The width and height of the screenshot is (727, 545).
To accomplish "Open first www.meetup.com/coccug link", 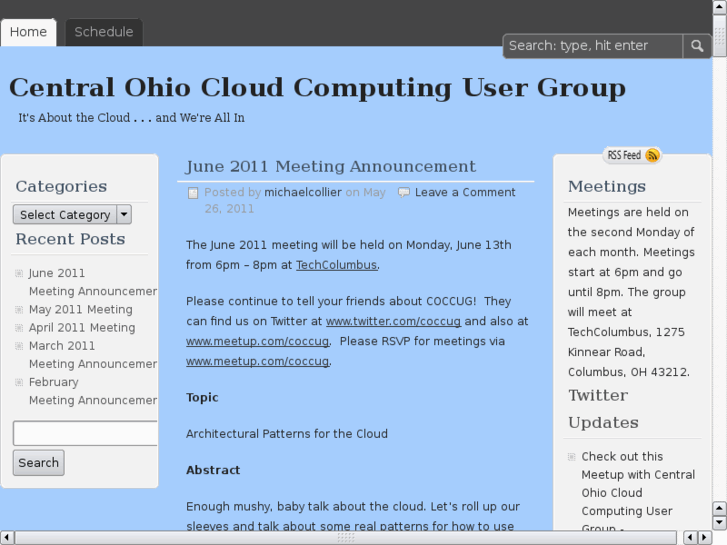I will 257,341.
